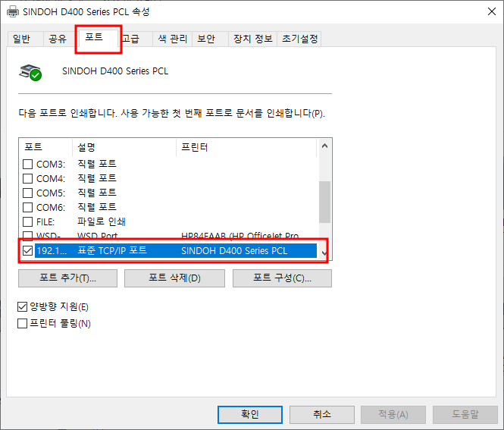Click 포트 삭제(D) button

coord(174,278)
